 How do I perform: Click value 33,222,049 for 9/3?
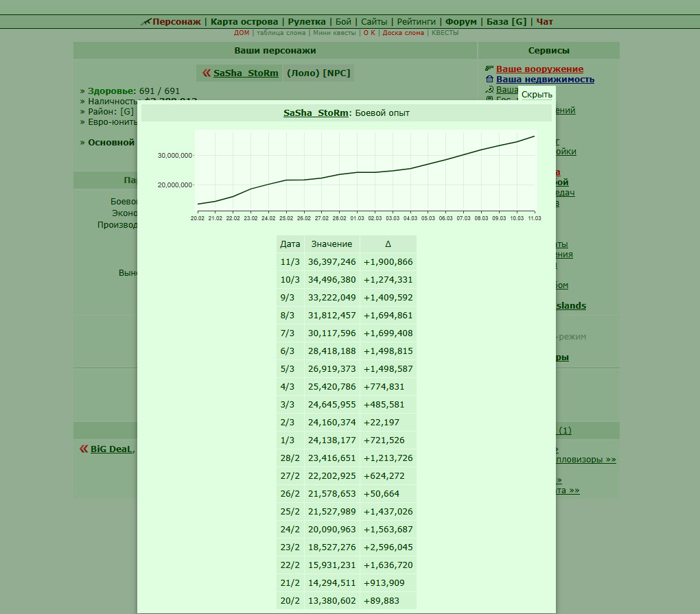click(x=331, y=298)
